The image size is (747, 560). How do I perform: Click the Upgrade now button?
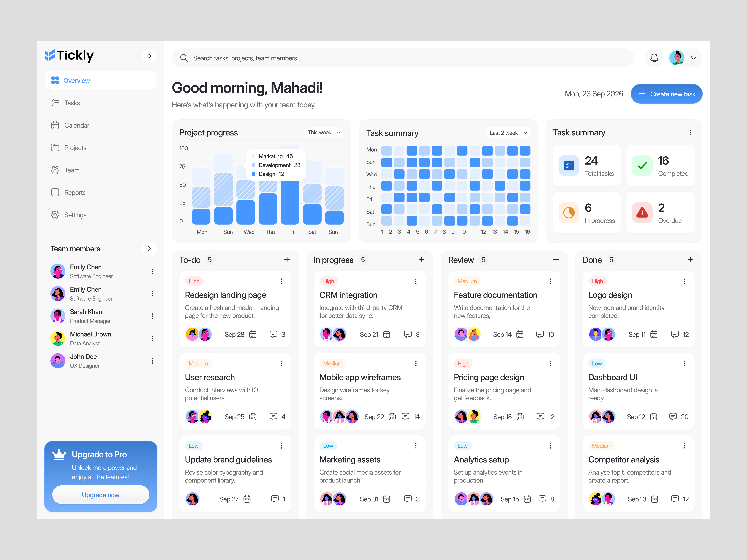pyautogui.click(x=101, y=495)
